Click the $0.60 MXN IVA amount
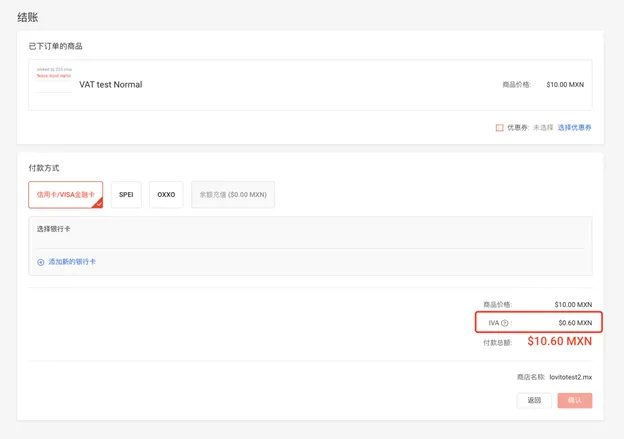The width and height of the screenshot is (624, 439). [574, 323]
